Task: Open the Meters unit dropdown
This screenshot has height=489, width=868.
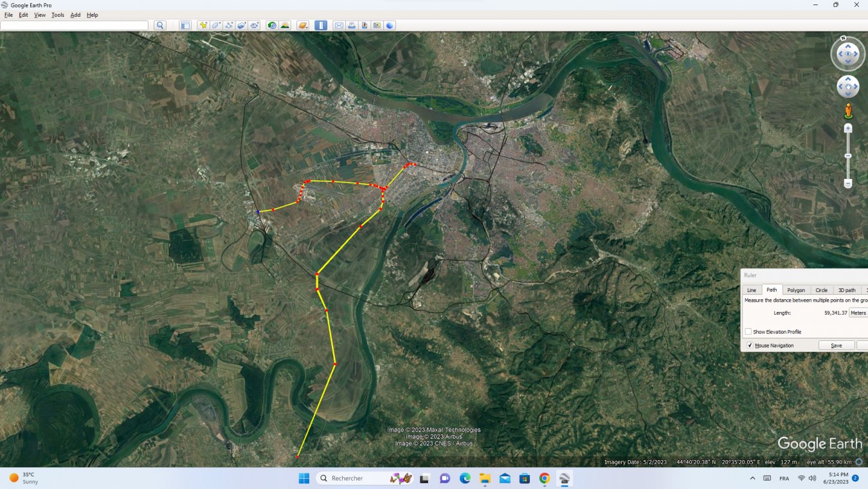Action: pos(858,313)
